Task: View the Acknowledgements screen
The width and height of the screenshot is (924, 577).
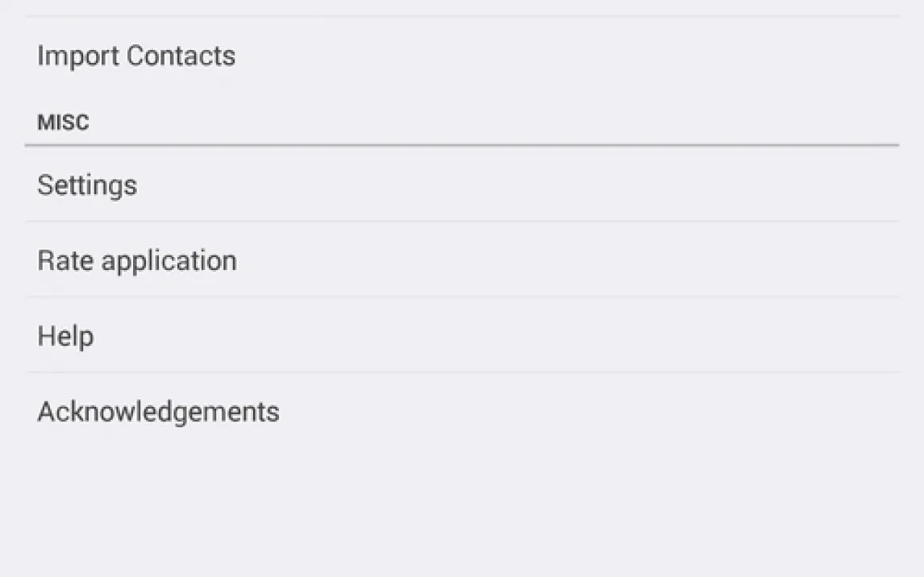Action: [x=158, y=412]
